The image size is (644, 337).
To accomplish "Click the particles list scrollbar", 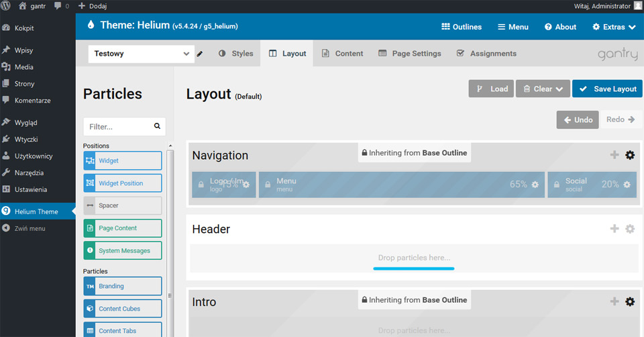I will click(x=170, y=242).
